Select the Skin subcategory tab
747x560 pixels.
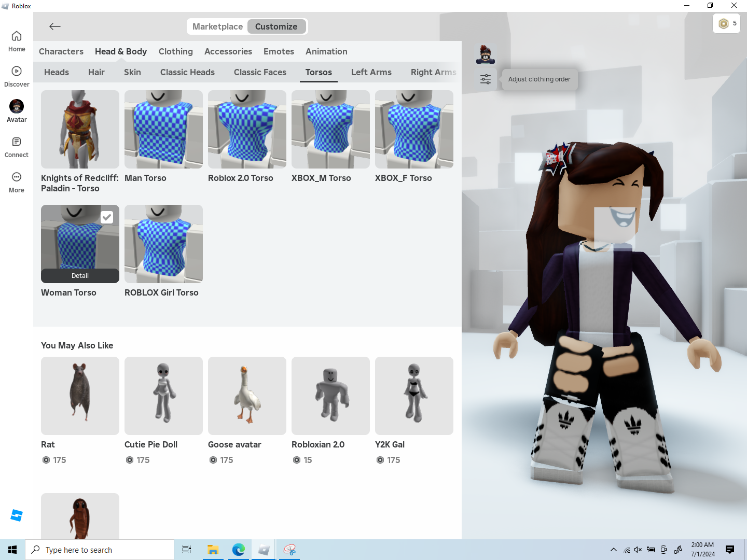132,72
